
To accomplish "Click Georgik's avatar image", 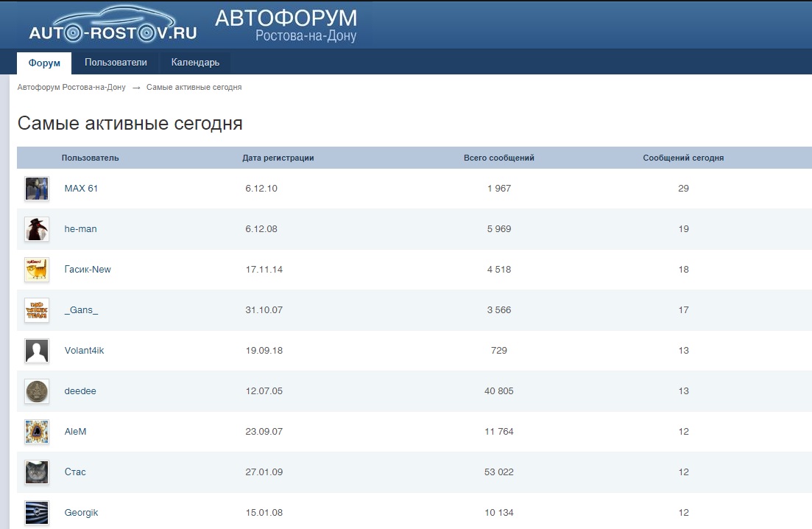I will tap(37, 513).
